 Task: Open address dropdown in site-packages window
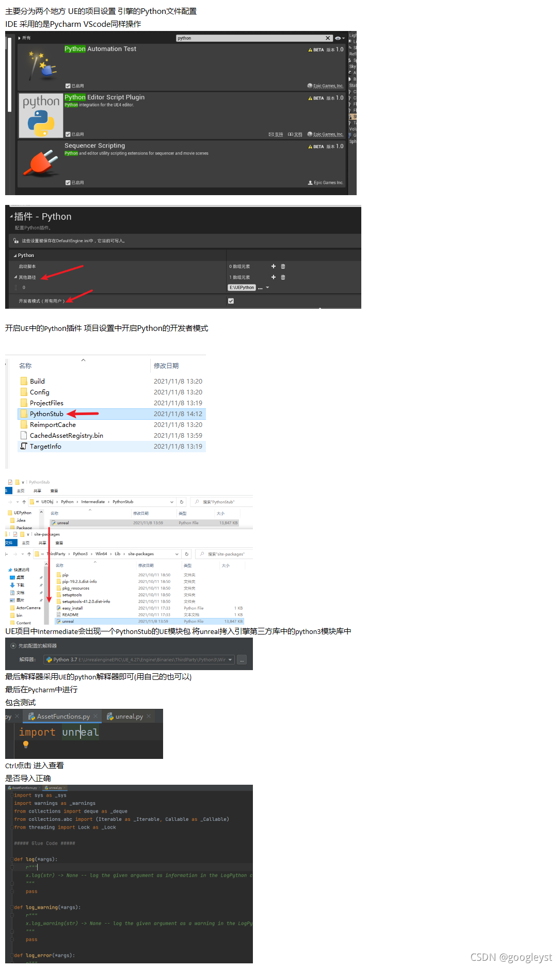click(177, 554)
